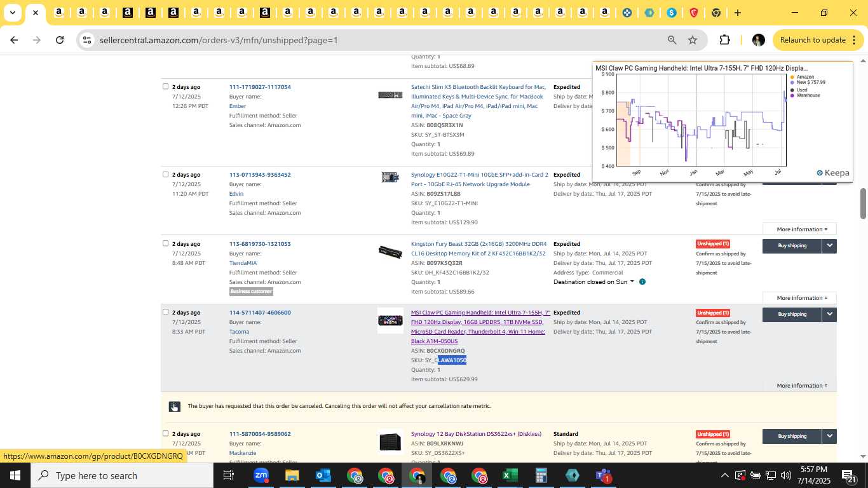Open Outlook from the taskbar
This screenshot has width=868, height=488.
[323, 475]
